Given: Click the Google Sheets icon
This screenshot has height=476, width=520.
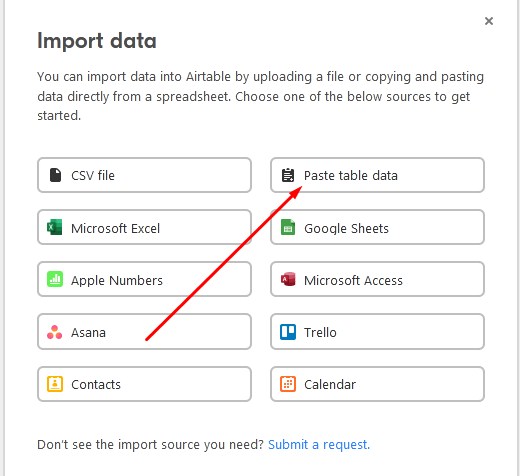Looking at the screenshot, I should pos(288,227).
